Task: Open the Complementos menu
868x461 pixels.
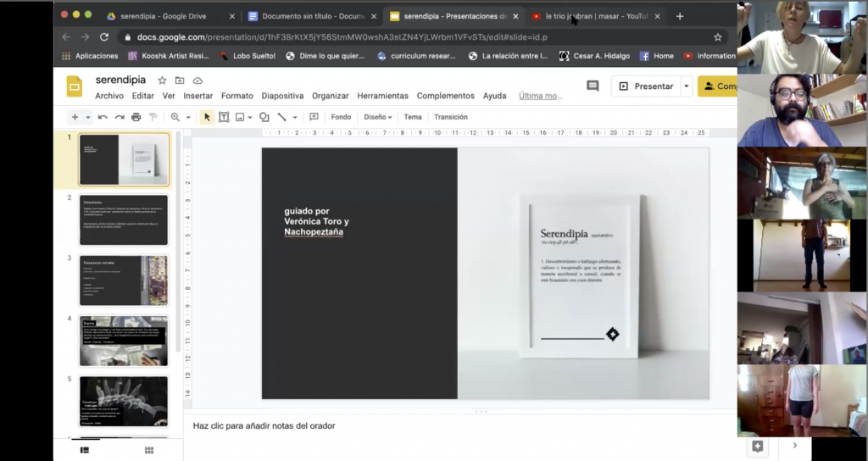Action: (x=446, y=96)
